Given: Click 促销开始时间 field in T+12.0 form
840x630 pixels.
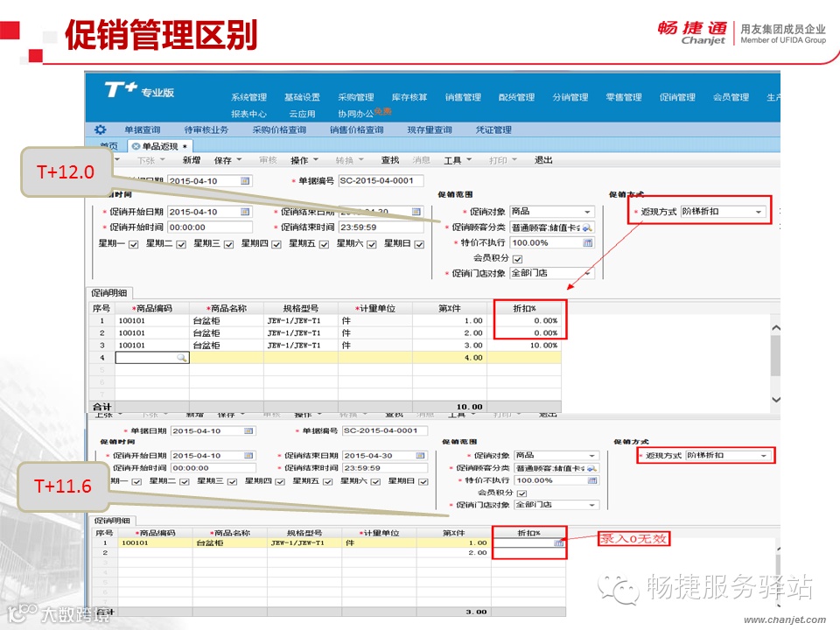Looking at the screenshot, I should [x=209, y=227].
